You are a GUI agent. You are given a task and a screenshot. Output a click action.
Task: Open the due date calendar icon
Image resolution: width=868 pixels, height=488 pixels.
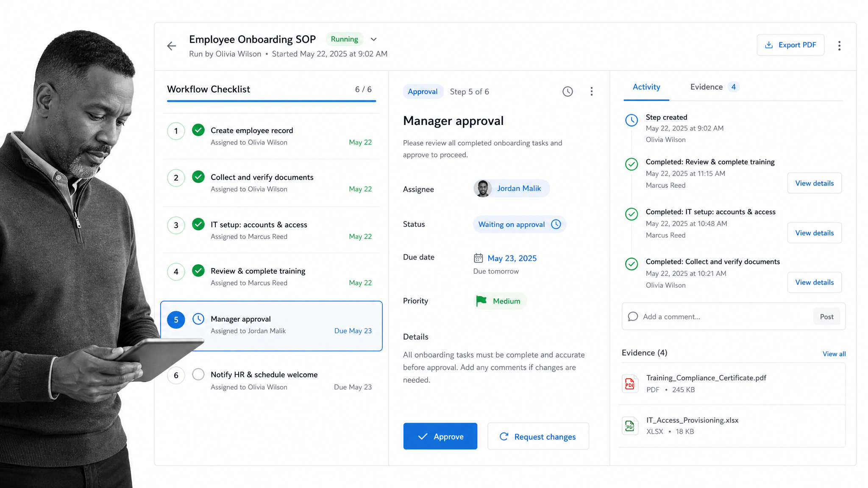point(478,258)
